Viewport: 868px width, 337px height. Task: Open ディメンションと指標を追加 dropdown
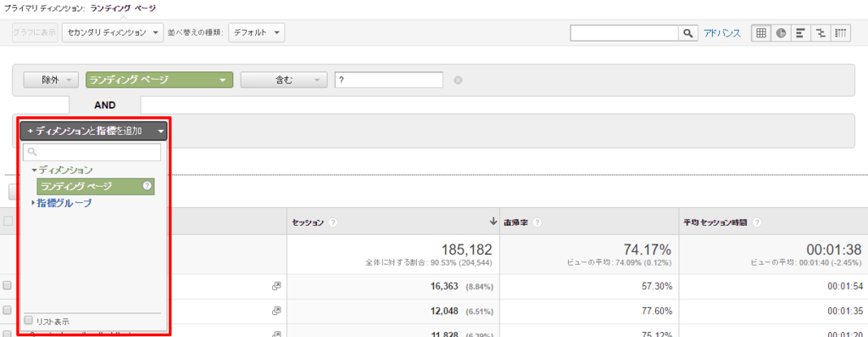click(x=93, y=131)
